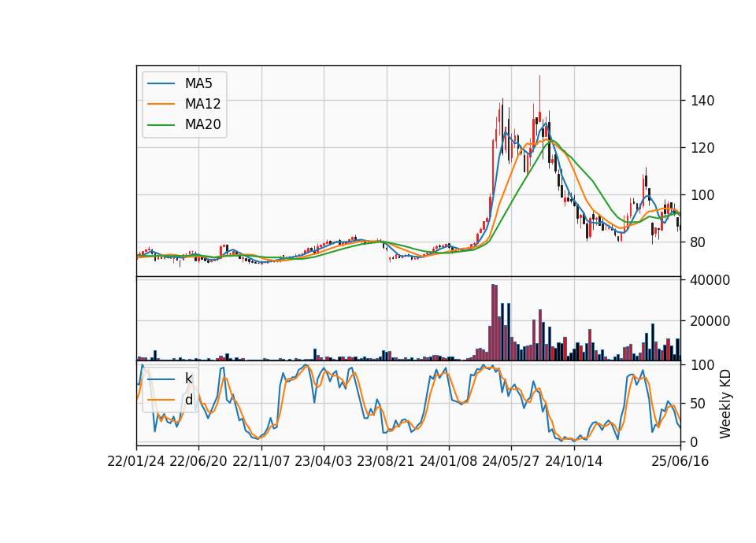Click the MA12 legend label
This screenshot has height=543, width=756.
[202, 104]
